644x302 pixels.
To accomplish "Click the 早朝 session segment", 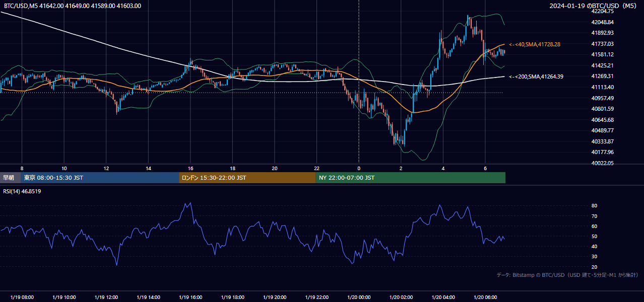I will click(x=11, y=178).
